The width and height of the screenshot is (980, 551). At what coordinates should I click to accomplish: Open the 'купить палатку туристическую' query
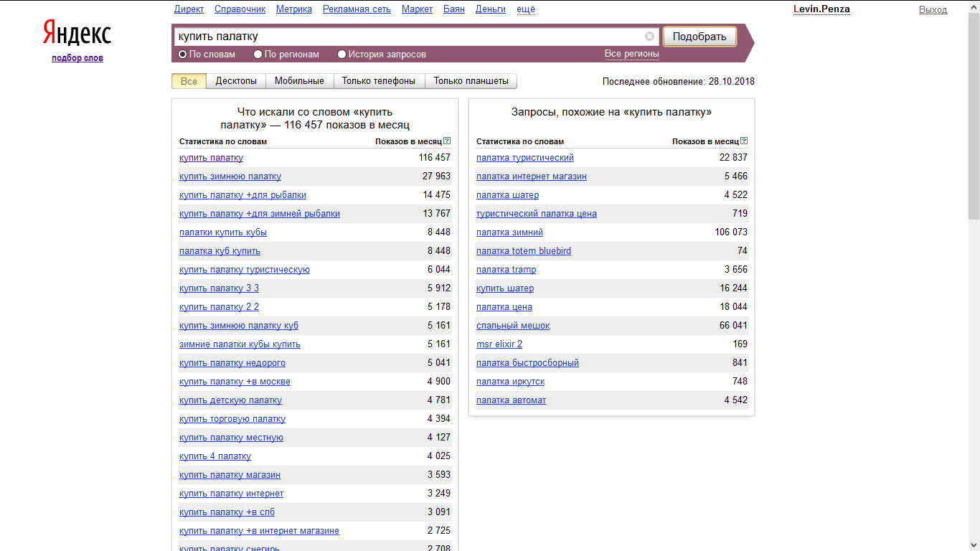click(245, 270)
